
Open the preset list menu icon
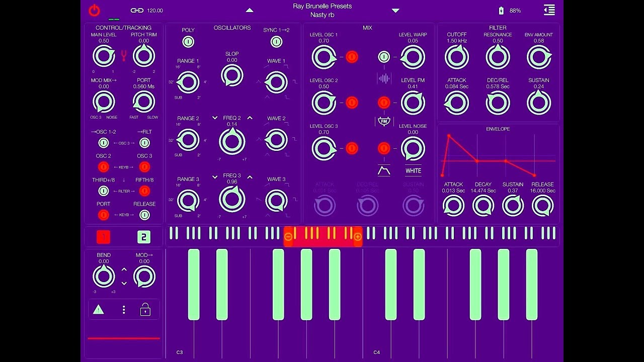point(549,10)
